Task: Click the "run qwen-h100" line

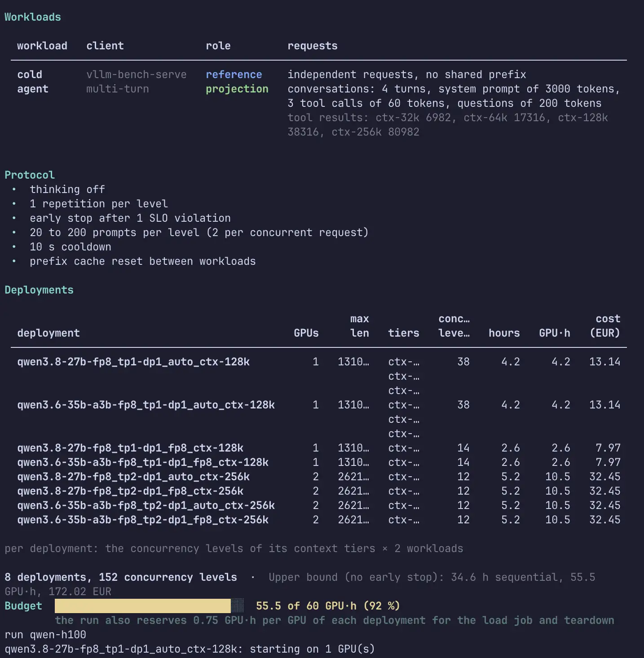Action: [45, 635]
